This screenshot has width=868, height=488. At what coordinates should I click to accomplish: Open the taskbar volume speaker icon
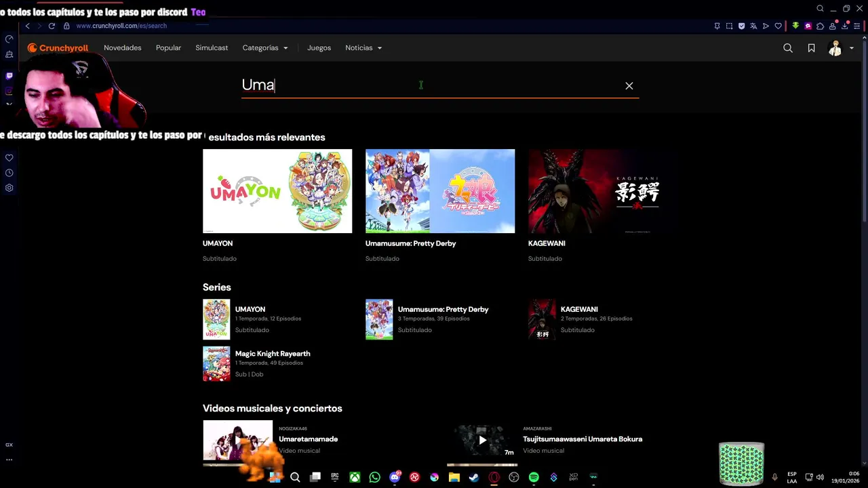pyautogui.click(x=820, y=477)
